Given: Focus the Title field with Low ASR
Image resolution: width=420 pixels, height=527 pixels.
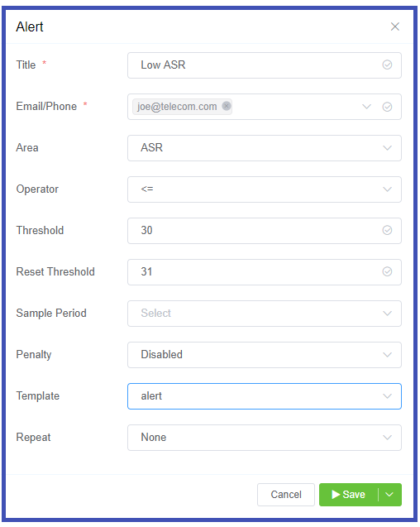Looking at the screenshot, I should (265, 65).
